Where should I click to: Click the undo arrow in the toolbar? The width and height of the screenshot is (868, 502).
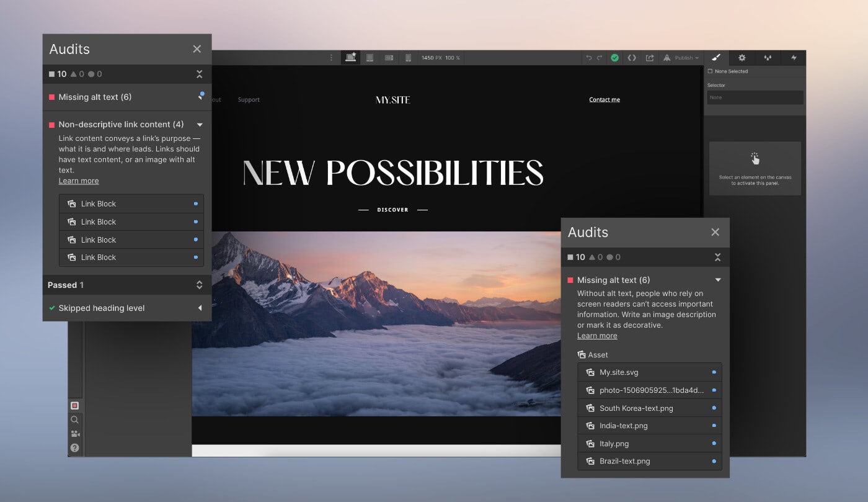pyautogui.click(x=589, y=57)
